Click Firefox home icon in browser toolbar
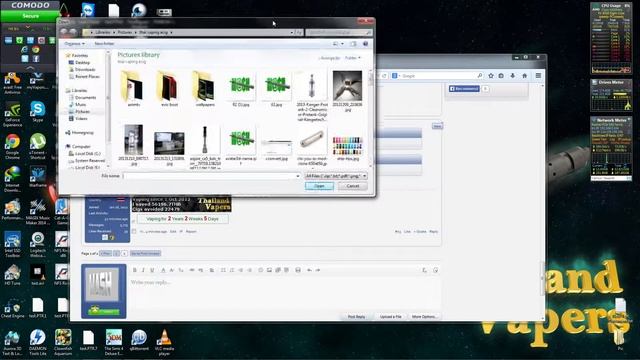Image resolution: width=640 pixels, height=360 pixels. point(524,76)
